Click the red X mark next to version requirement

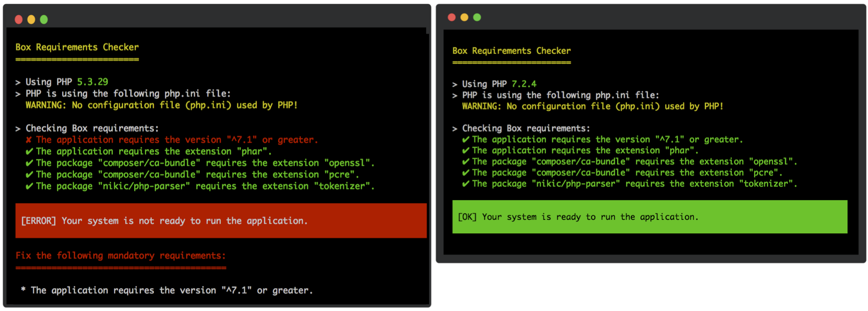[x=29, y=140]
